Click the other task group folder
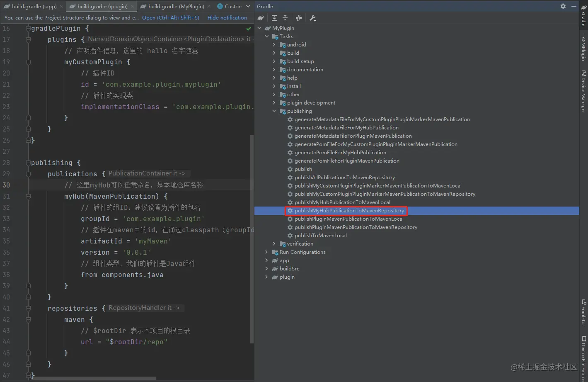The image size is (588, 382). [x=290, y=95]
